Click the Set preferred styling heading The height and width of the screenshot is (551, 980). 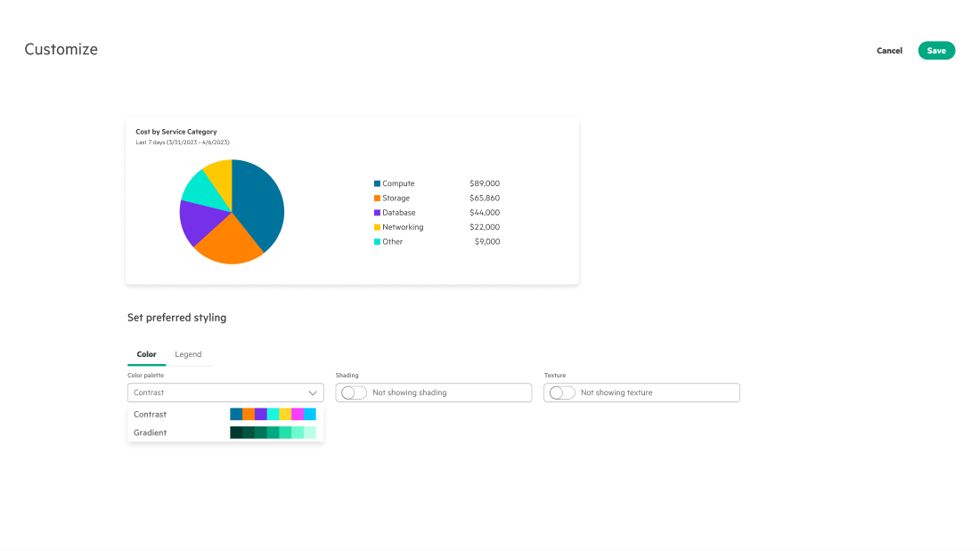click(177, 318)
